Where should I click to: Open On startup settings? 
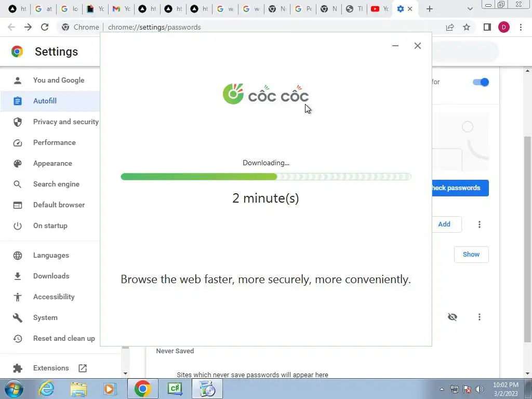click(x=50, y=225)
